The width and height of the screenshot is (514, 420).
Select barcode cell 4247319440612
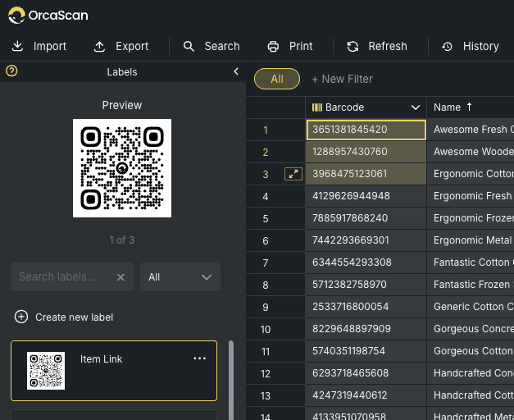point(366,395)
